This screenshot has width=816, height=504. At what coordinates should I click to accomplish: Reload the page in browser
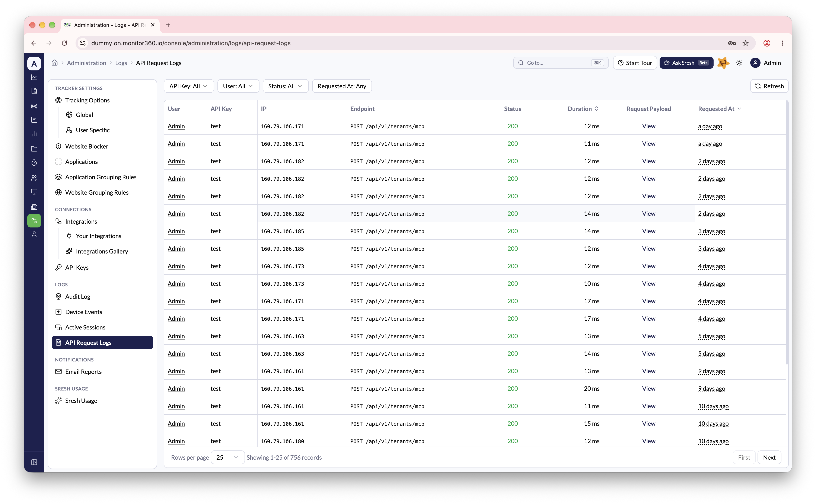[x=65, y=43]
